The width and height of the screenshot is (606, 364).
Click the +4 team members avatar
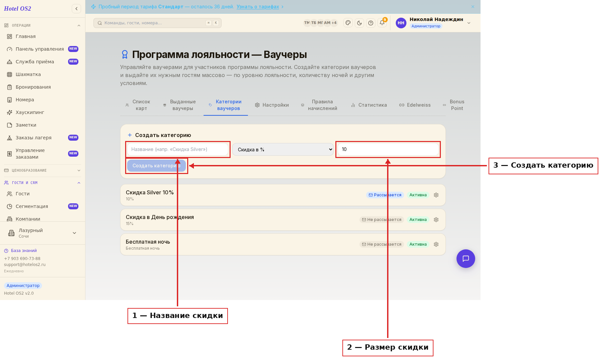pos(334,23)
